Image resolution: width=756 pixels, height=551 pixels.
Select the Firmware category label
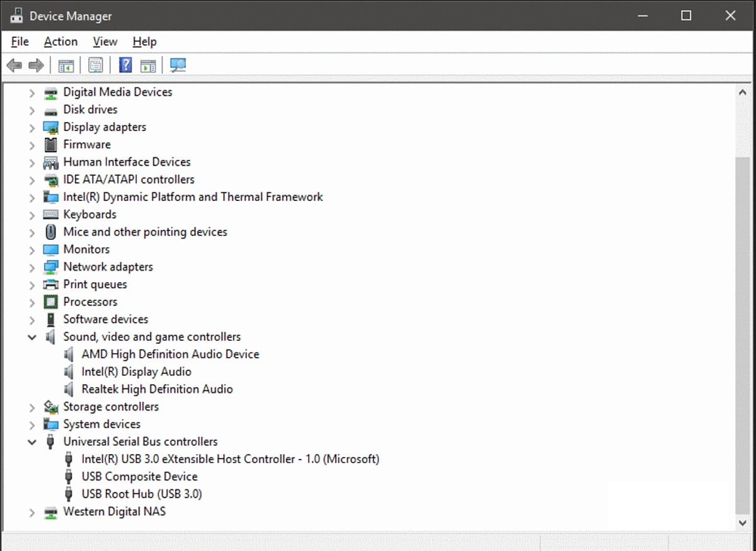coord(87,145)
